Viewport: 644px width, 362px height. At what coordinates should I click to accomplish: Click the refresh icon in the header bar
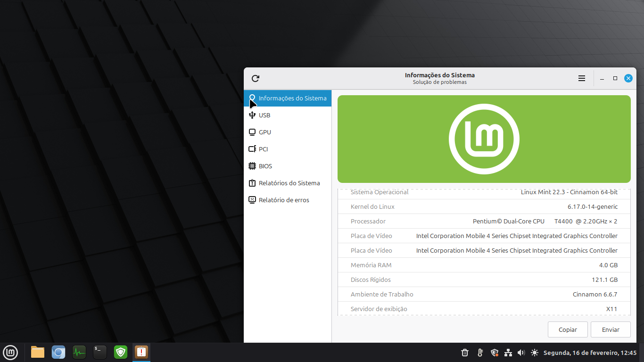256,78
